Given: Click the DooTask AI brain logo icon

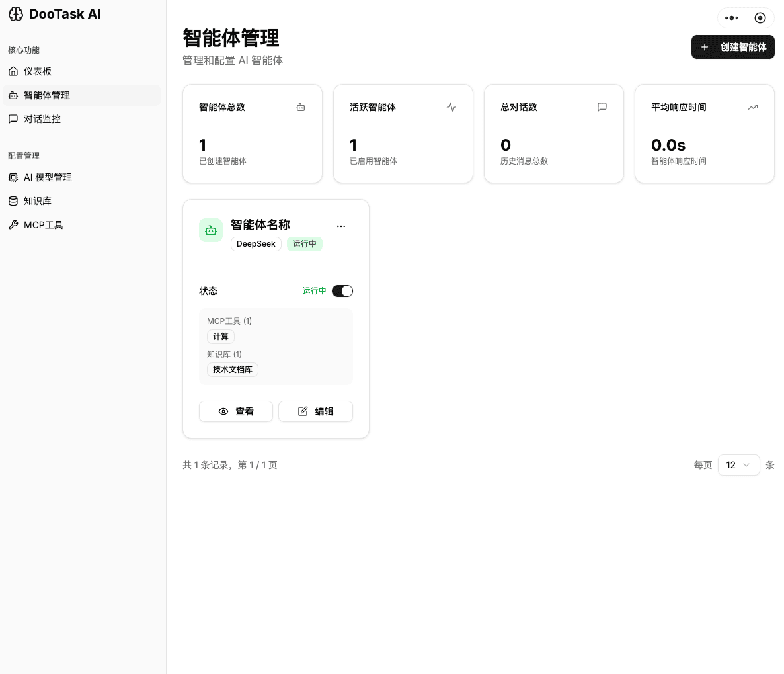Looking at the screenshot, I should point(15,14).
